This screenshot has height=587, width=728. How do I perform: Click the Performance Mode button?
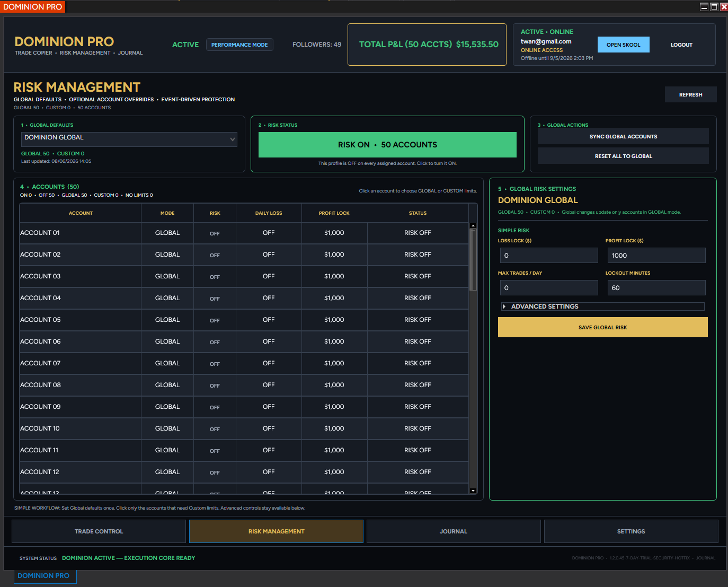[x=239, y=45]
